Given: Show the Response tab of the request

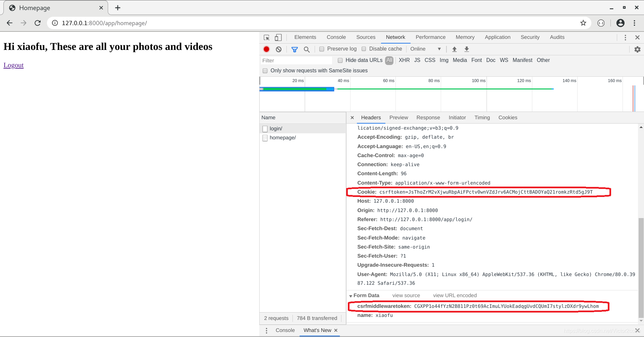Looking at the screenshot, I should tap(428, 118).
